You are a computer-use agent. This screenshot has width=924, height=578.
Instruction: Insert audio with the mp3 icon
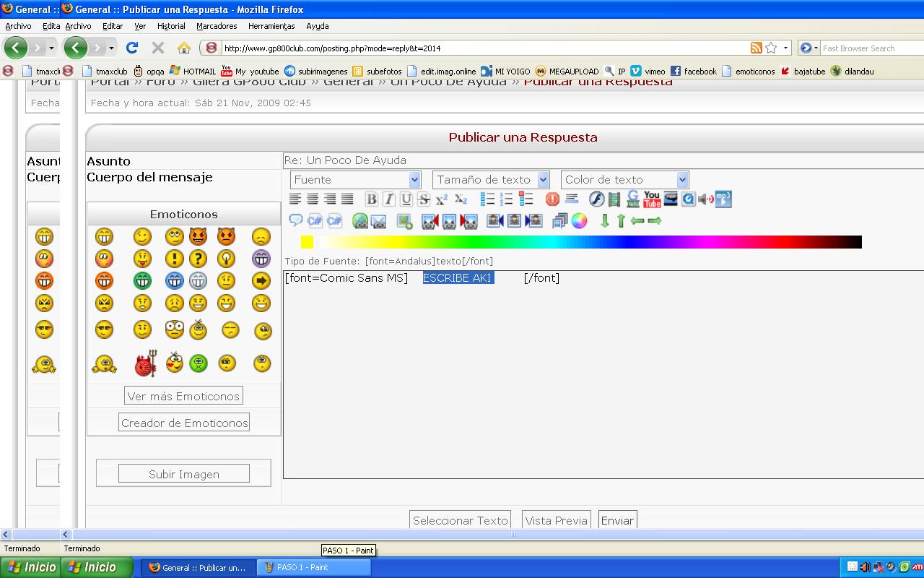723,199
